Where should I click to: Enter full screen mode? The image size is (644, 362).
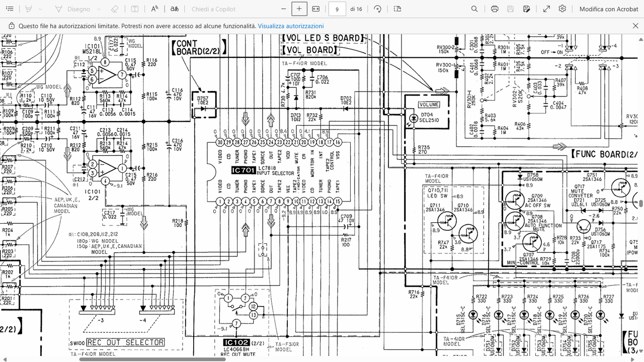click(x=546, y=9)
